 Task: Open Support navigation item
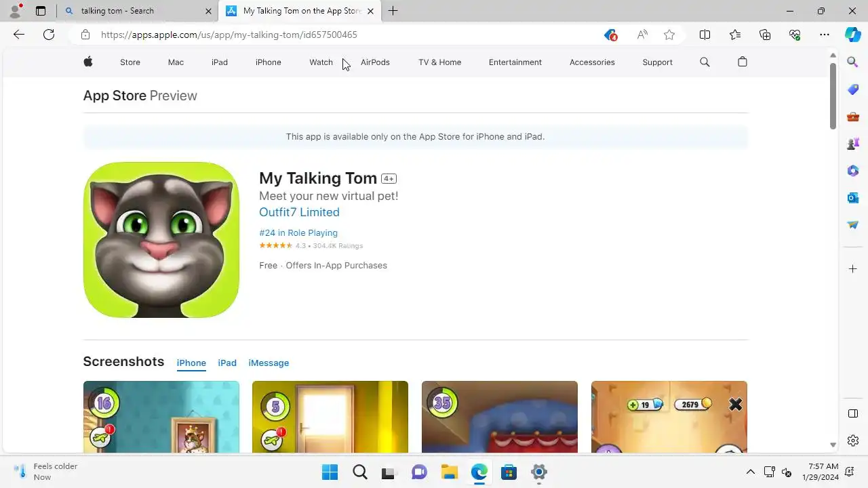(657, 62)
